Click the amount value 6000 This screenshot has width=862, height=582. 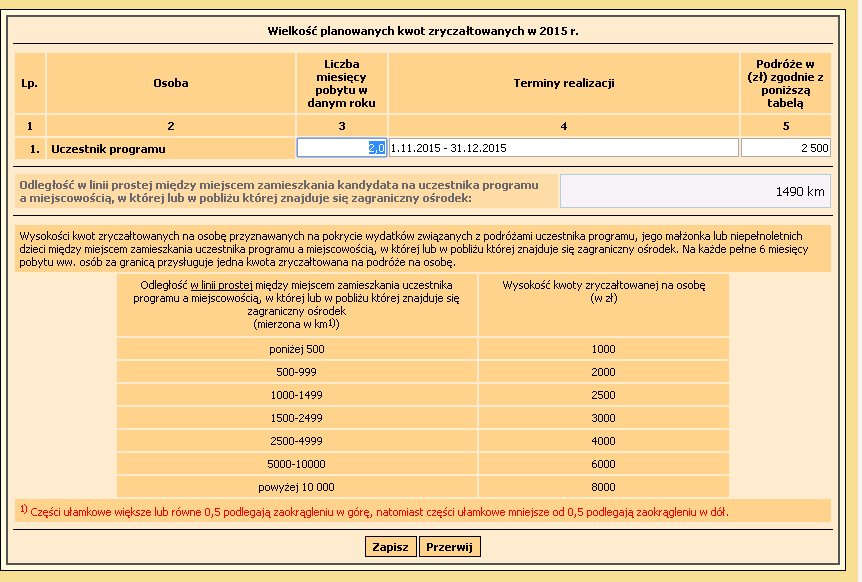(x=604, y=464)
